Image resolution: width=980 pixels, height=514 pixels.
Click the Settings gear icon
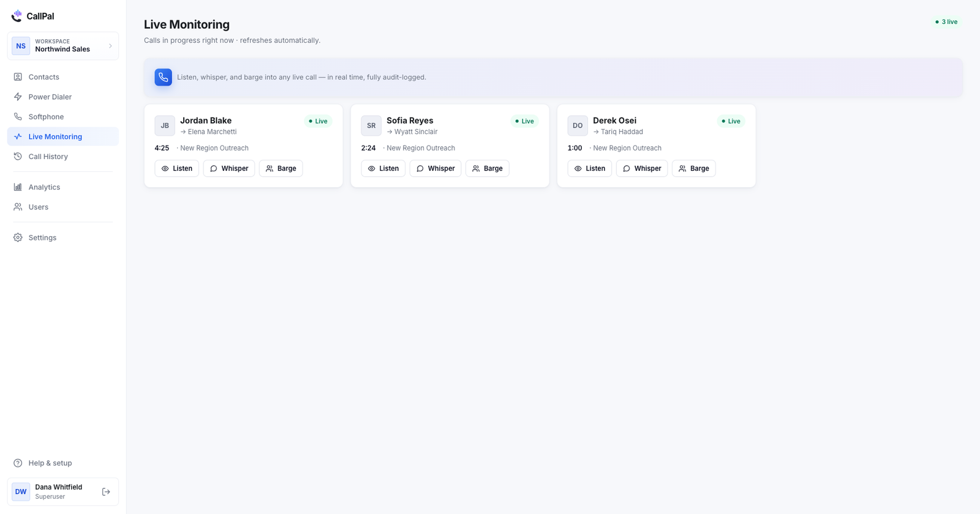click(x=18, y=237)
